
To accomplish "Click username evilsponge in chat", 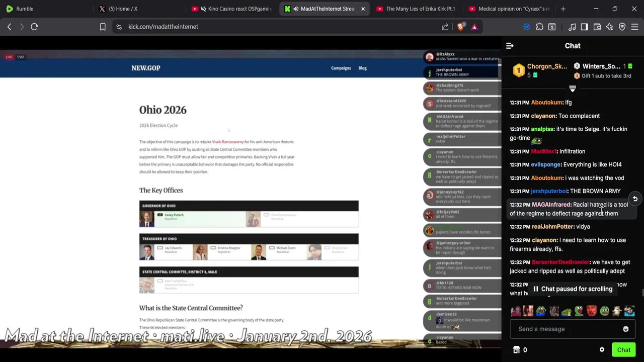I will (x=545, y=164).
